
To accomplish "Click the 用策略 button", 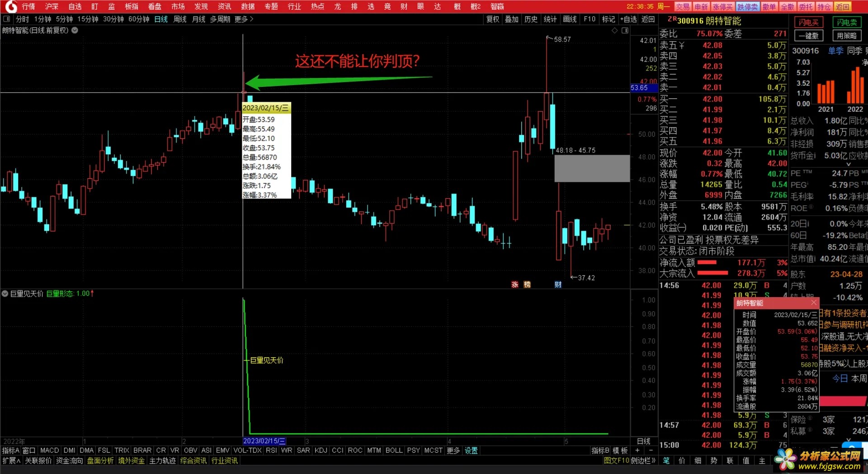I will [847, 35].
